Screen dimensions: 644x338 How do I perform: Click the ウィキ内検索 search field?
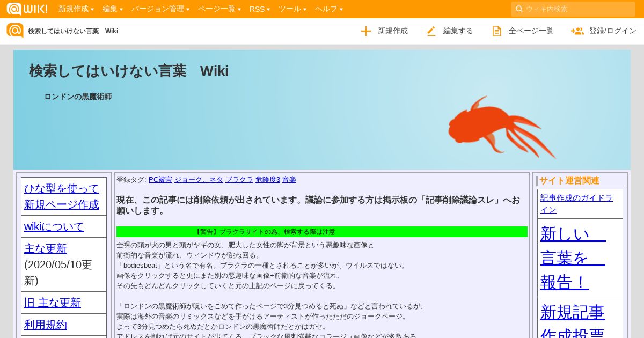573,9
